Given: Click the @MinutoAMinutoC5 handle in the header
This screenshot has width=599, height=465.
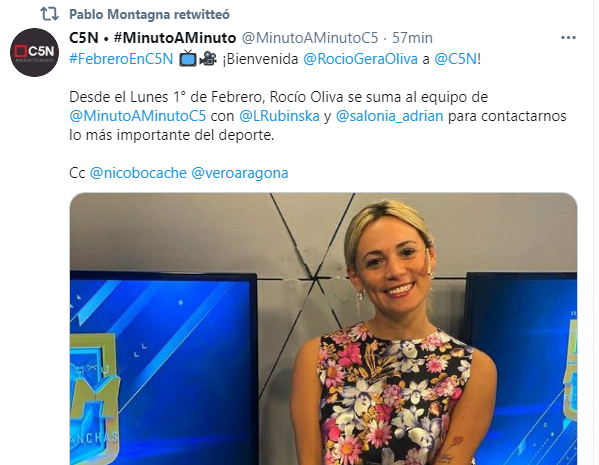Looking at the screenshot, I should click(310, 38).
